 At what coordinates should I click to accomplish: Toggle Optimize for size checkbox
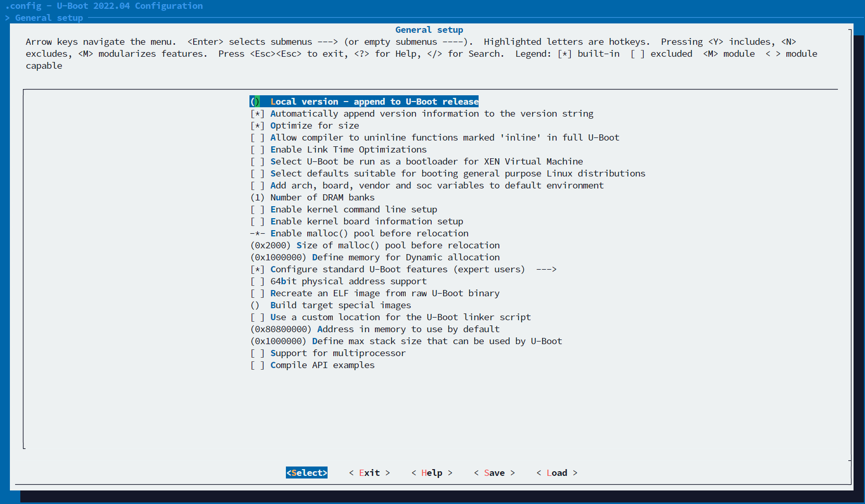305,125
